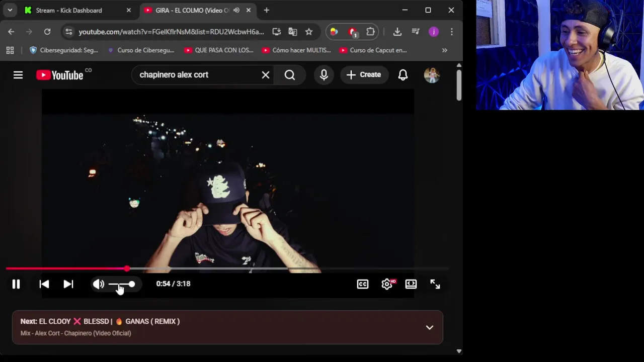Go to previous video in playlist
This screenshot has width=644, height=362.
[x=44, y=284]
